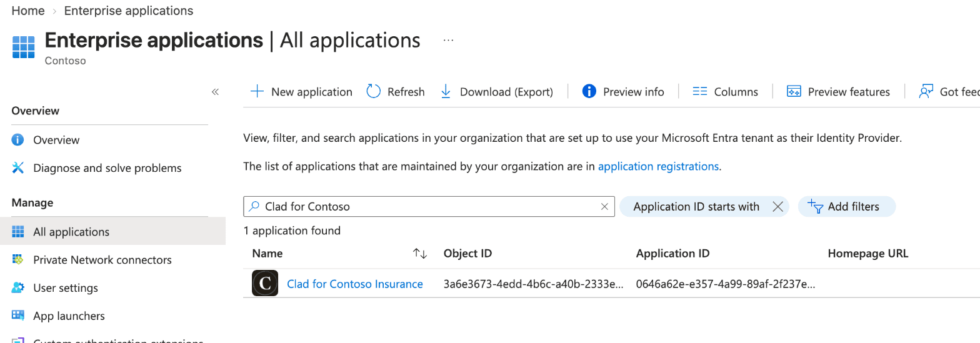This screenshot has height=343, width=980.
Task: Click the Homepage URL column header
Action: [867, 254]
